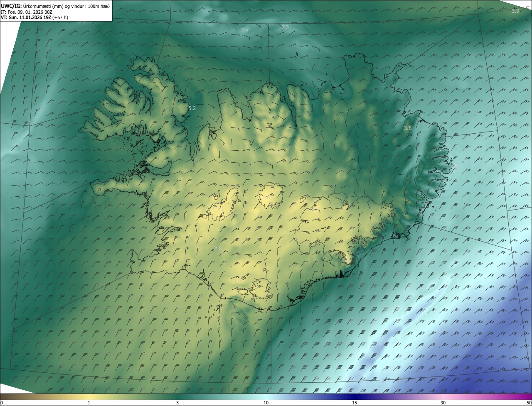Click the title 'Úrkomumætti (mm) og vindur i 100m hæð'

(x=66, y=5)
